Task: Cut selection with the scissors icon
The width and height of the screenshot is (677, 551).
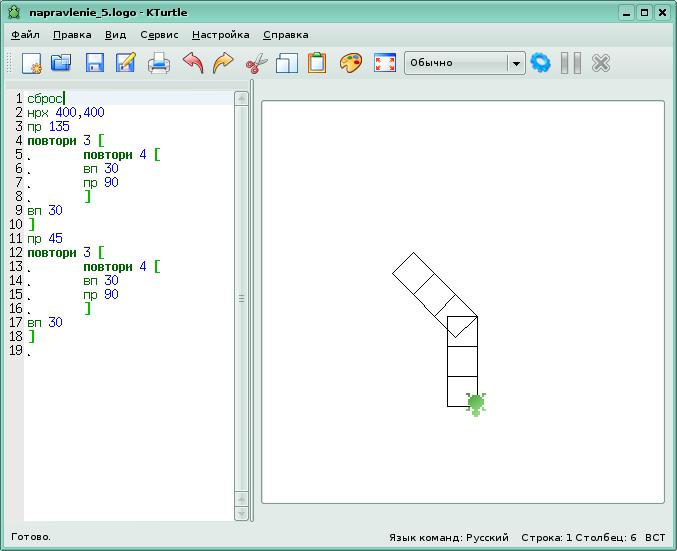Action: click(256, 63)
